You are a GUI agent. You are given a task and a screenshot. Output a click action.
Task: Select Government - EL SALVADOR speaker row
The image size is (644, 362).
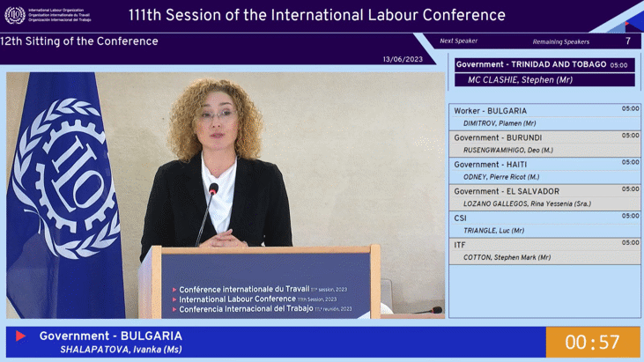pos(544,197)
